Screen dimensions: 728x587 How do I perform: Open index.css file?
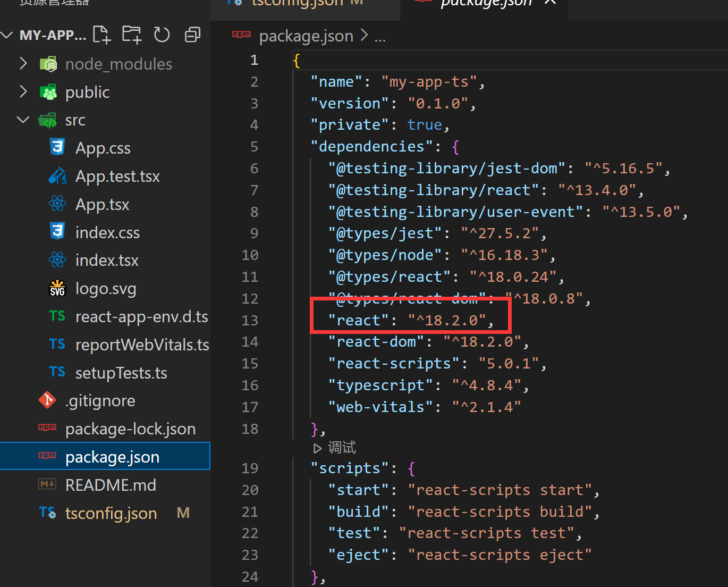107,233
